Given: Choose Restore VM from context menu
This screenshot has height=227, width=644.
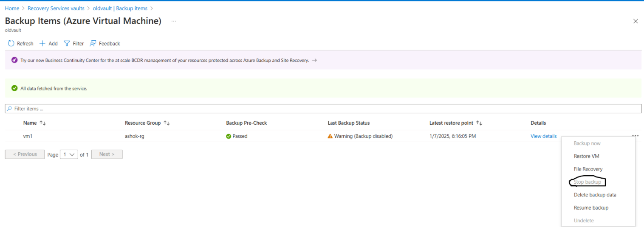Looking at the screenshot, I should (x=586, y=156).
